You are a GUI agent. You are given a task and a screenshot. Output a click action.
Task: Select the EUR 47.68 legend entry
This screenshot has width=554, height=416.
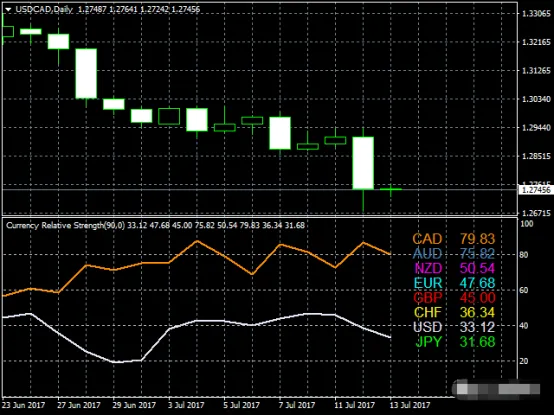[x=454, y=283]
